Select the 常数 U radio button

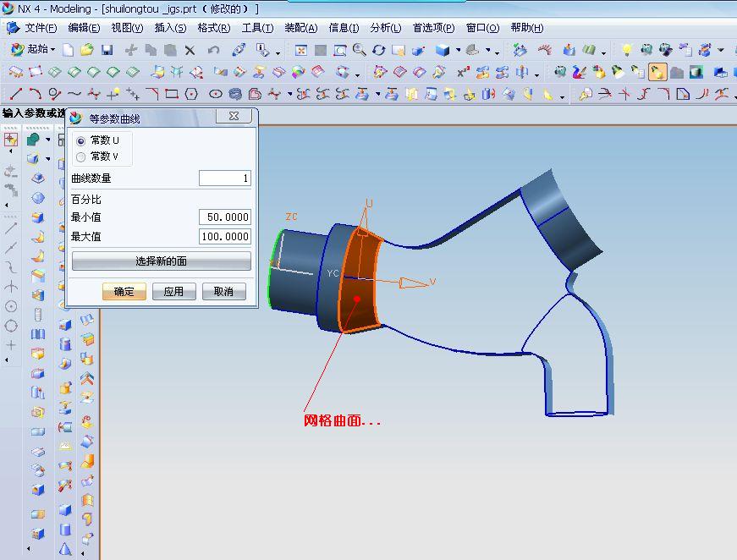pyautogui.click(x=81, y=140)
